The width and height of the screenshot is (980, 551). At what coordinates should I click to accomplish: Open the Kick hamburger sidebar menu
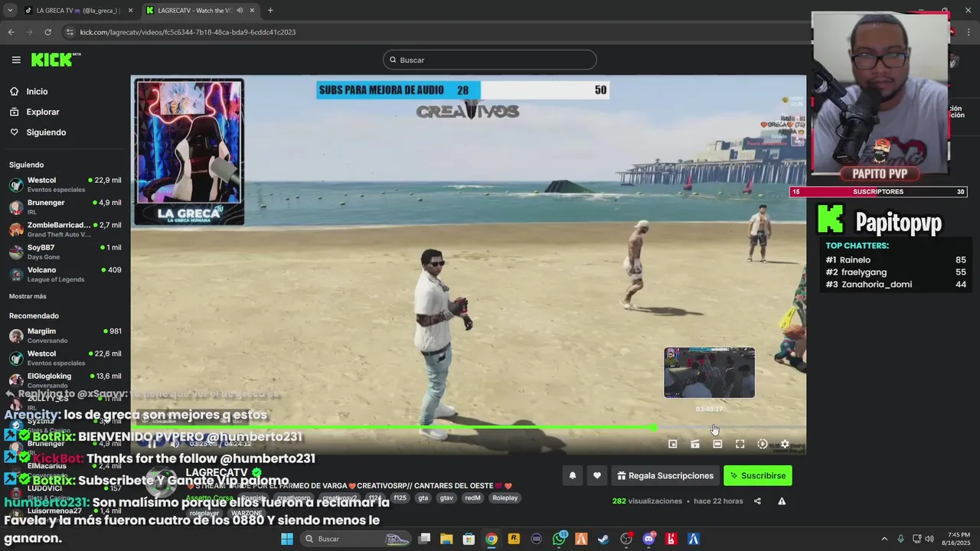16,60
